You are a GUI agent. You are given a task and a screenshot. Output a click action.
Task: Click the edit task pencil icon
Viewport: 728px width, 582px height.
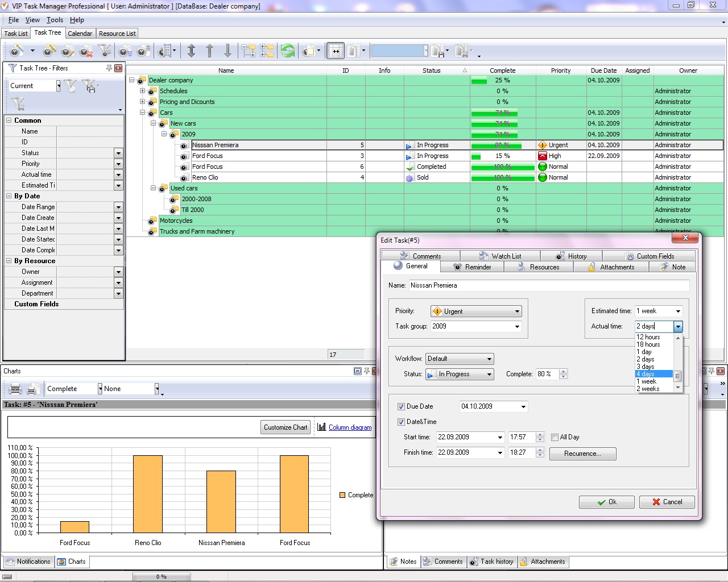coord(68,51)
